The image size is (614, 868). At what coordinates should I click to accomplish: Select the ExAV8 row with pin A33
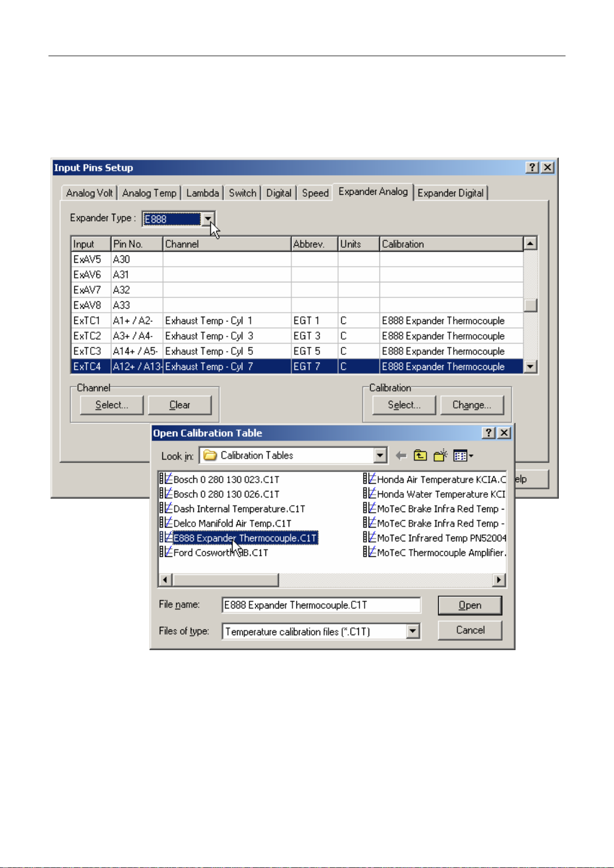(x=297, y=305)
